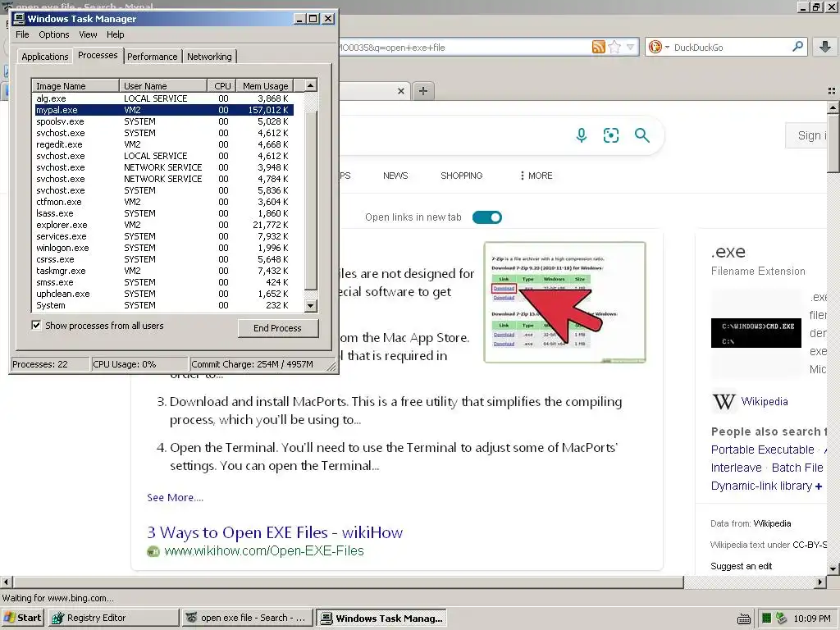Click the Task Manager title bar icon
840x630 pixels.
click(x=19, y=19)
